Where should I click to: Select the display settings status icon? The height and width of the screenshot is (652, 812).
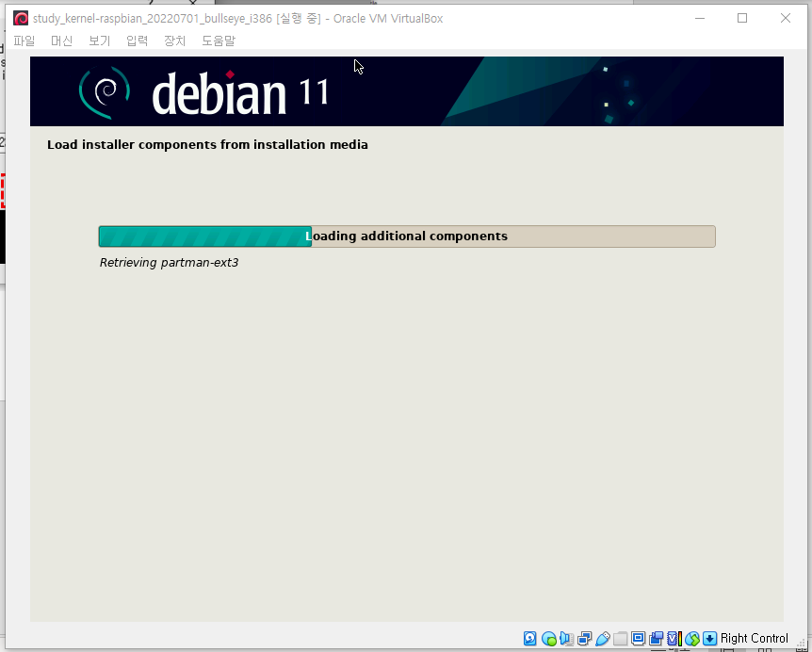pos(639,638)
